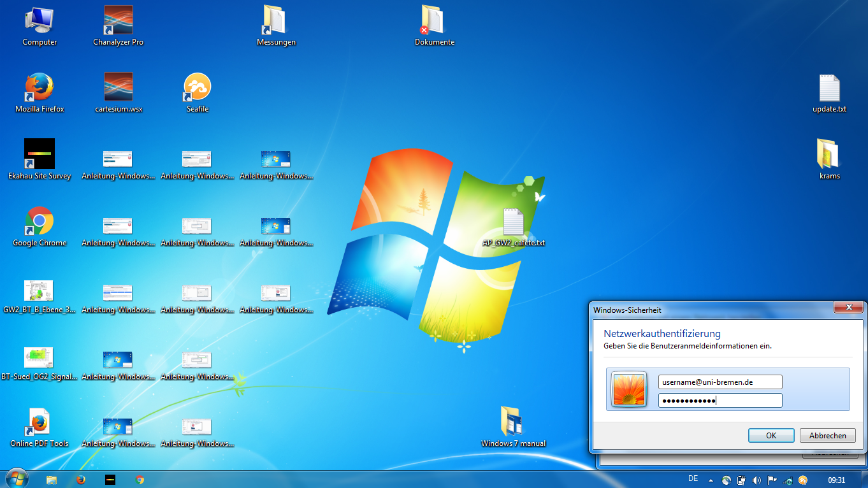Select the Google Chrome desktop icon
Viewport: 868px width, 488px height.
point(40,222)
